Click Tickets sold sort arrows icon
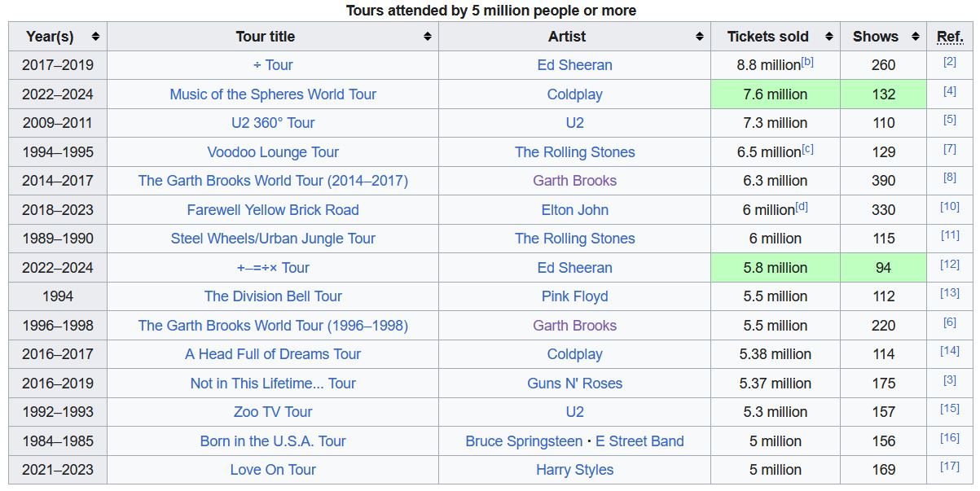 click(829, 37)
